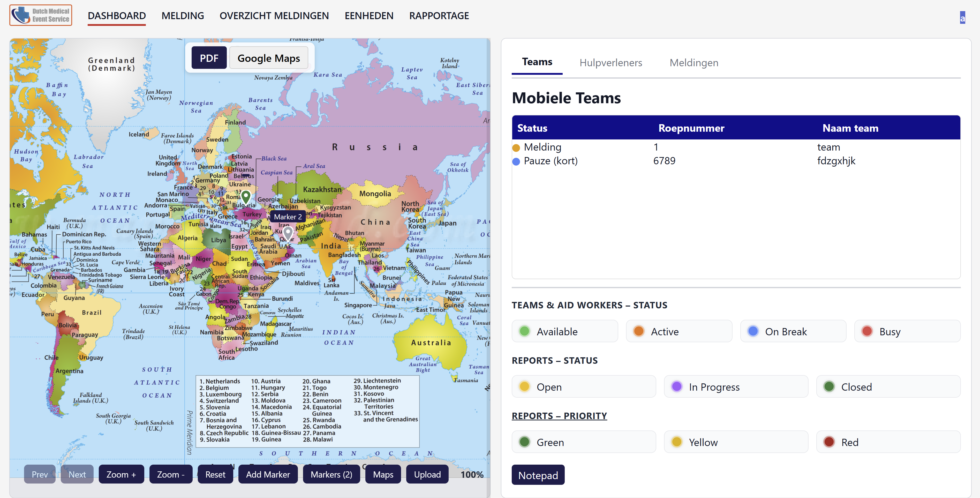The width and height of the screenshot is (980, 498).
Task: Reset the map view
Action: point(215,474)
